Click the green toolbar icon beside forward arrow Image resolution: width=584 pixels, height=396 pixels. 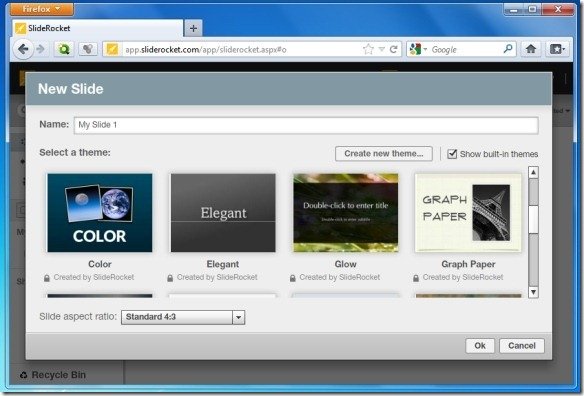pyautogui.click(x=64, y=49)
